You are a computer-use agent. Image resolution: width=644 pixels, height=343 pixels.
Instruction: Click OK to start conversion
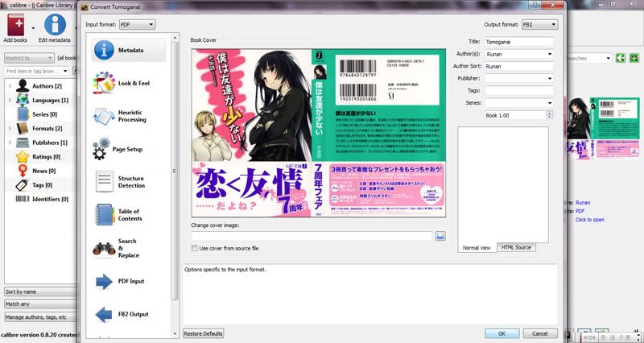click(502, 333)
